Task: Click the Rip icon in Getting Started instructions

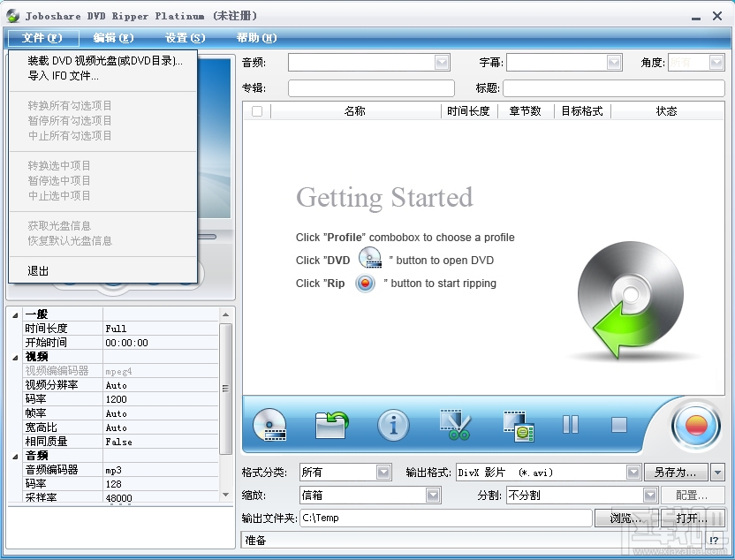Action: tap(365, 284)
